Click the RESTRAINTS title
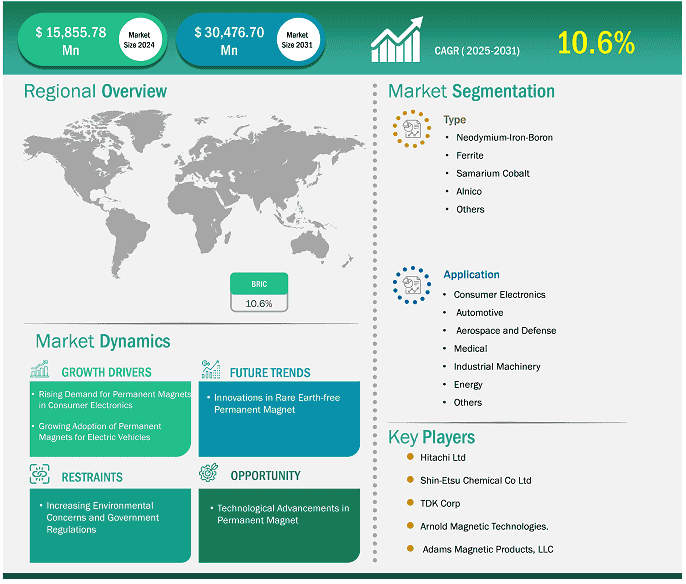The width and height of the screenshot is (686, 584). 92,477
